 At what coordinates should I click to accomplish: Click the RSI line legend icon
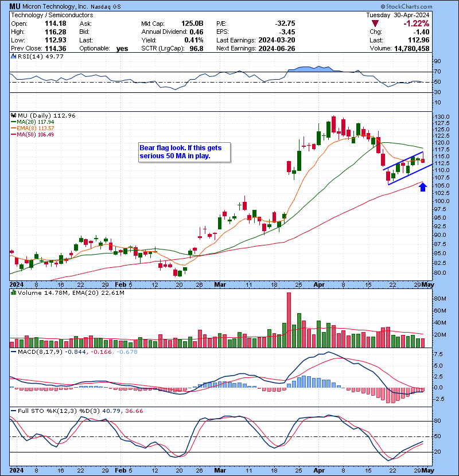click(x=13, y=56)
